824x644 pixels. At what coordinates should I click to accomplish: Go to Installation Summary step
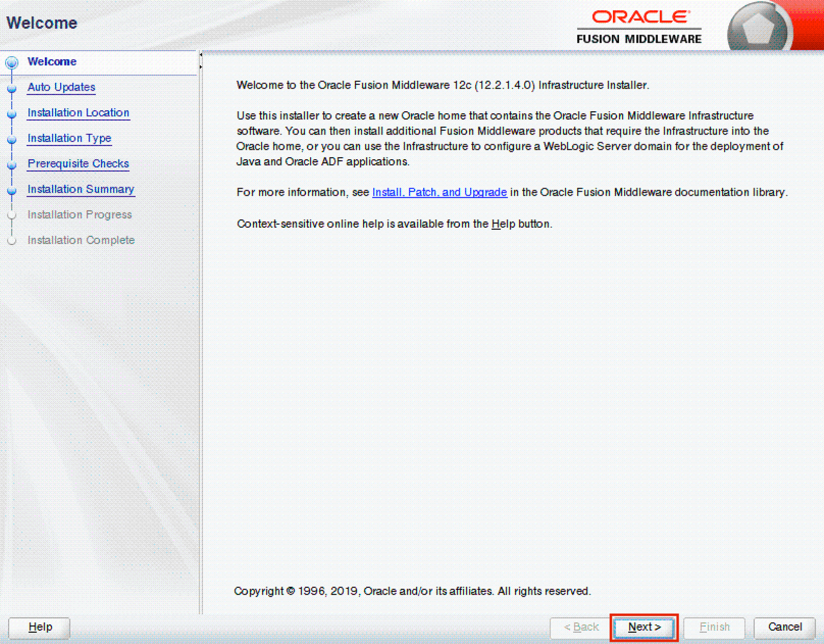(x=81, y=189)
